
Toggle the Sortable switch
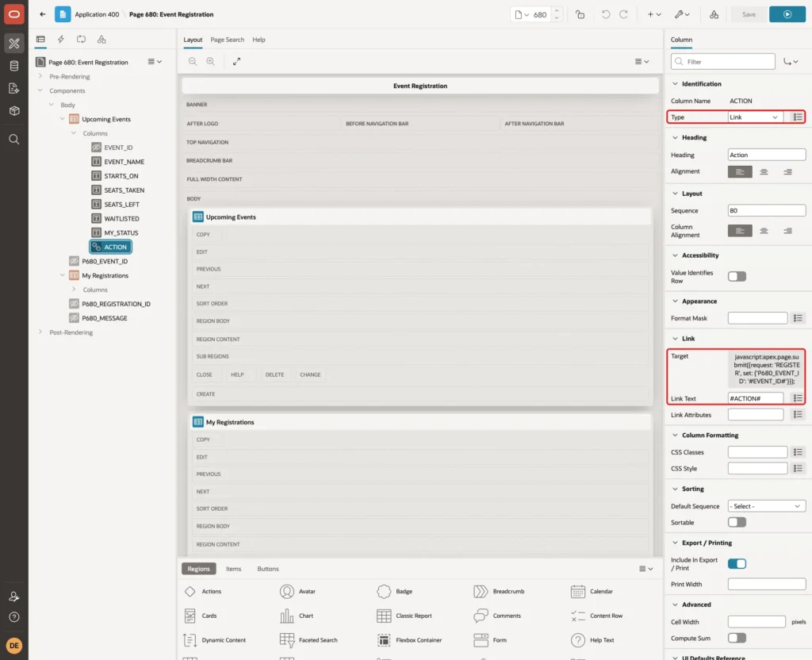(737, 522)
